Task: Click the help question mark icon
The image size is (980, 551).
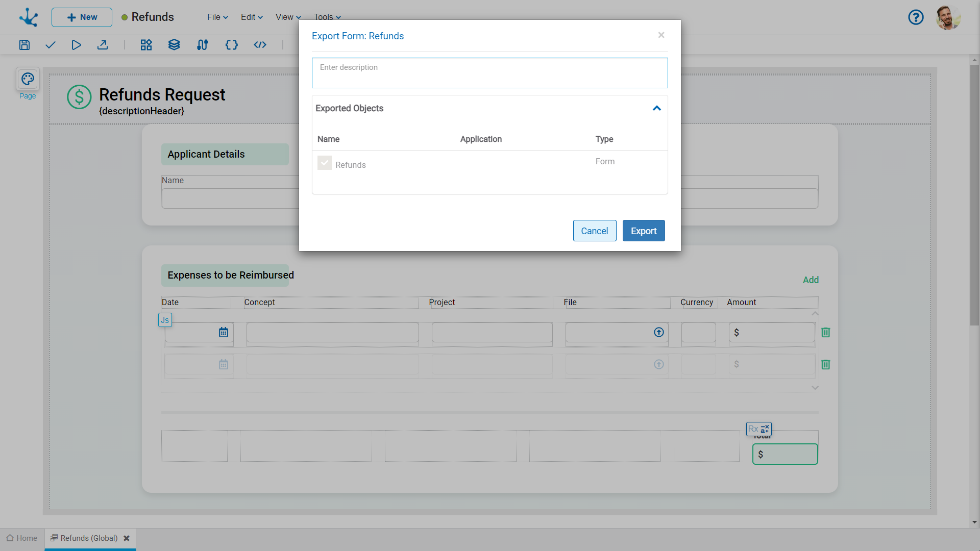Action: (917, 17)
